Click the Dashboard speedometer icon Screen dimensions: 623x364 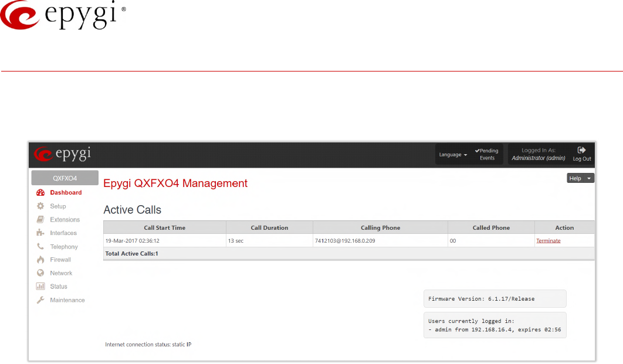pyautogui.click(x=40, y=192)
